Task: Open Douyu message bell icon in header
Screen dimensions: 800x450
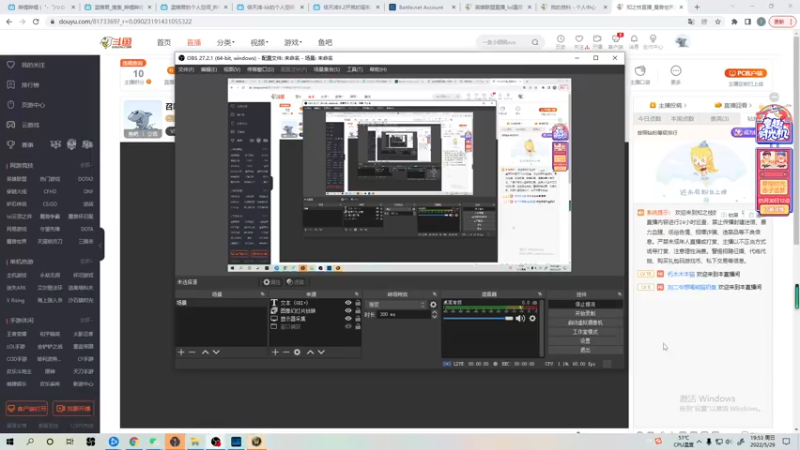Action: (x=634, y=39)
